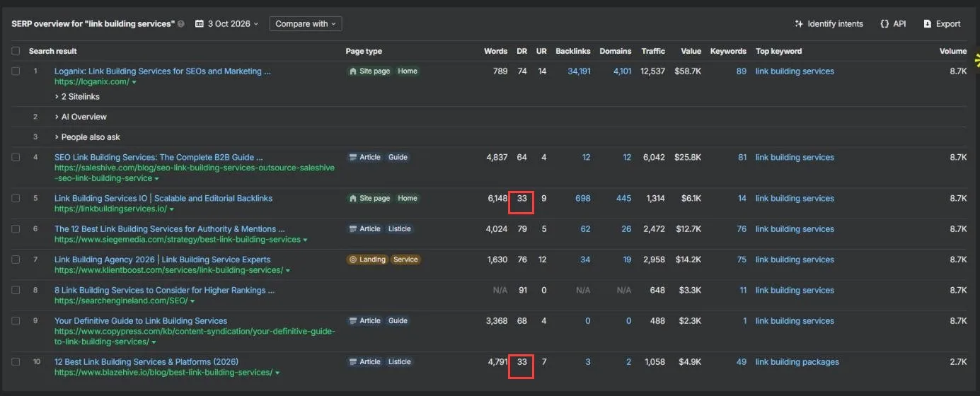
Task: Open URL dropdown arrow for siegemedia.com link
Action: pos(306,240)
